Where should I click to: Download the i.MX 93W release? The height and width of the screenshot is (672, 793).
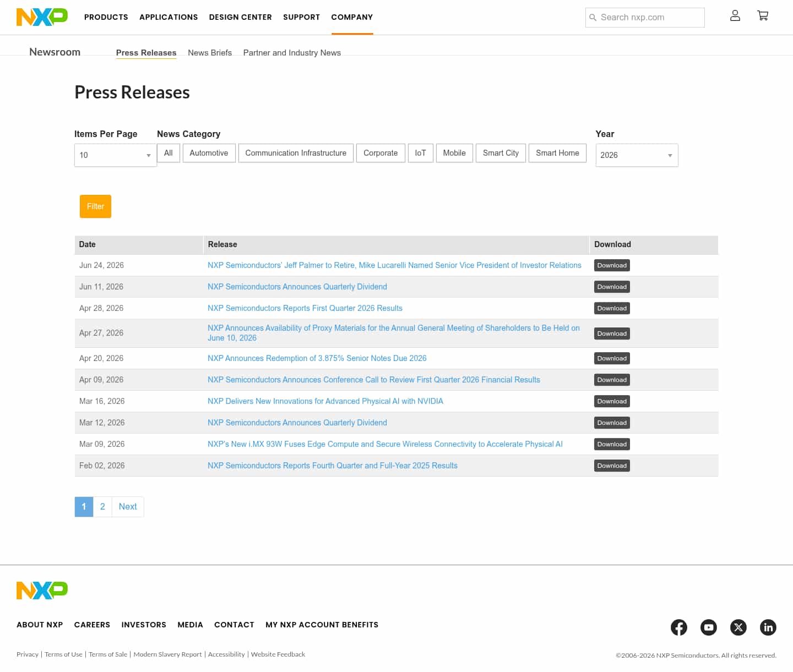pyautogui.click(x=612, y=444)
